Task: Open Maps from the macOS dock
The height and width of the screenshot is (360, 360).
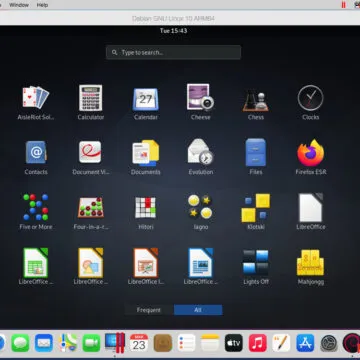Action: pyautogui.click(x=68, y=343)
